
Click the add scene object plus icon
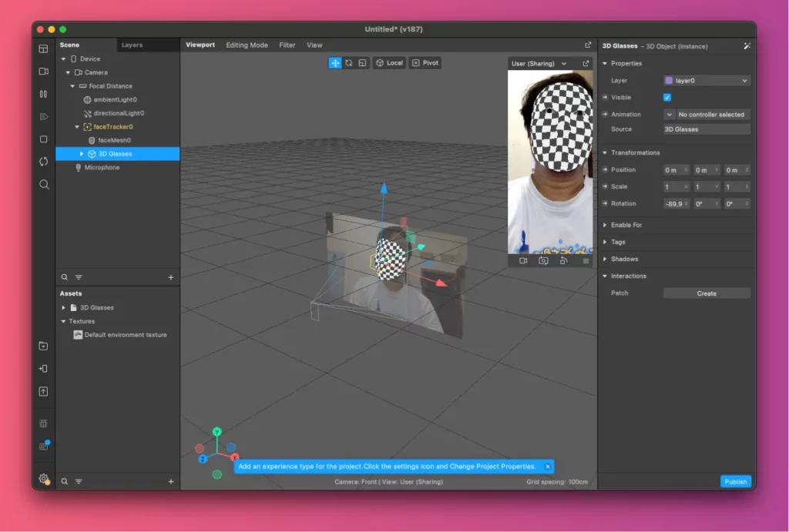tap(171, 277)
